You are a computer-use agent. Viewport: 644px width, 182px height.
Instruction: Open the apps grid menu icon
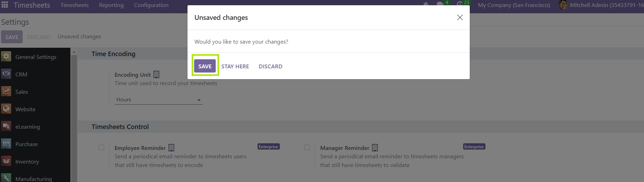[x=5, y=5]
